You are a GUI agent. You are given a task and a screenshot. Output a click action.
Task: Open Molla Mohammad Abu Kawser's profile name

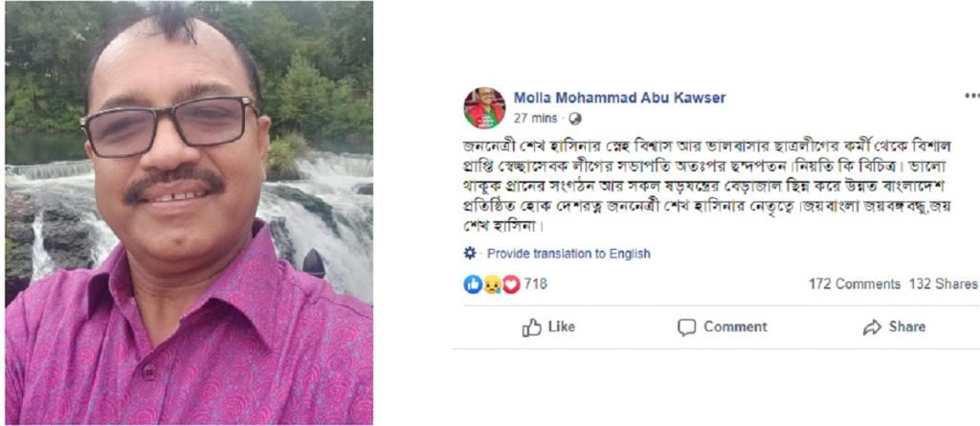[x=619, y=98]
